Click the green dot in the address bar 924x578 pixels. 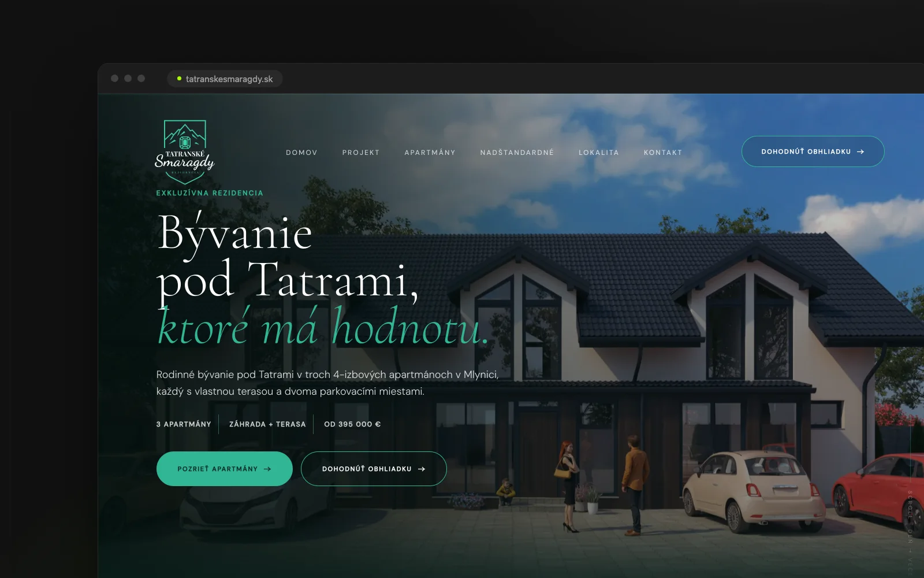click(179, 79)
